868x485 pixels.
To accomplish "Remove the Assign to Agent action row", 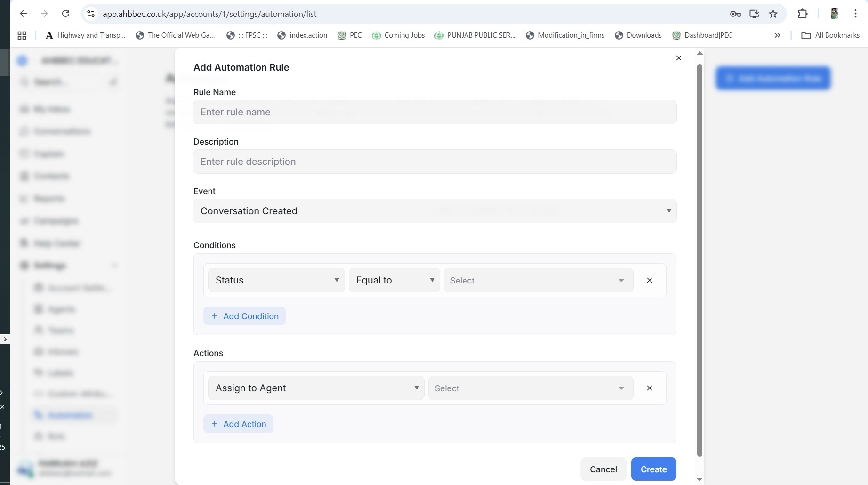I will (649, 388).
